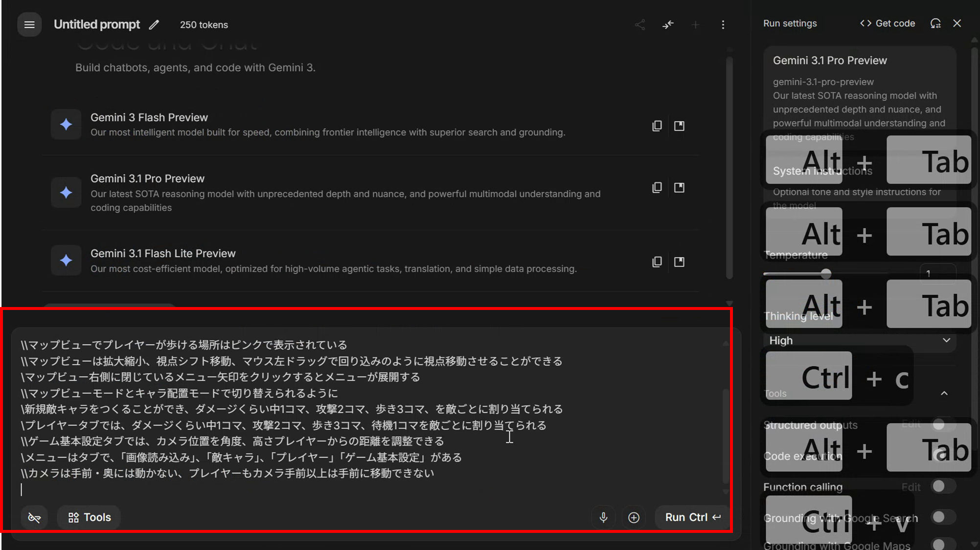Click Edit next to Function calling
This screenshot has width=980, height=550.
[911, 487]
